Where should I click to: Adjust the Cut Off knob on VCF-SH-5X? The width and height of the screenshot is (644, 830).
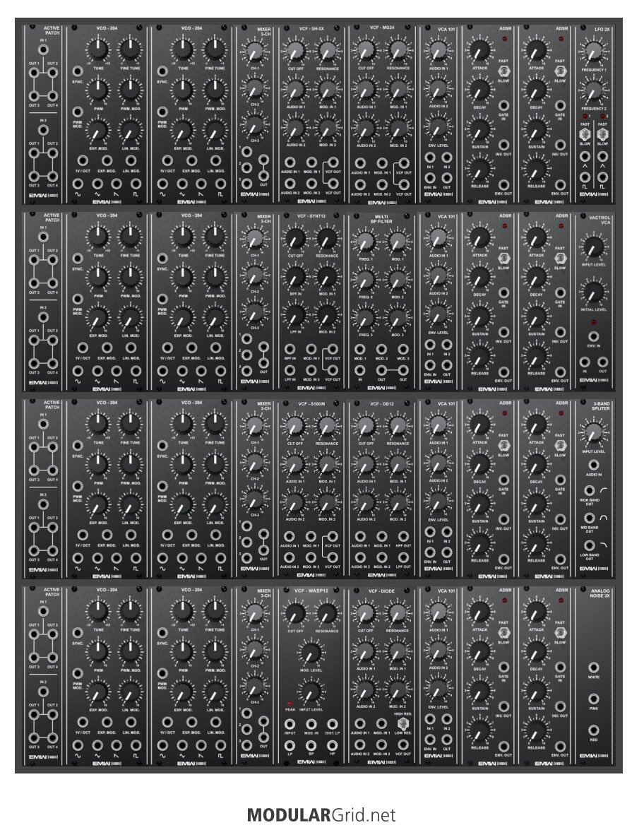[x=295, y=52]
